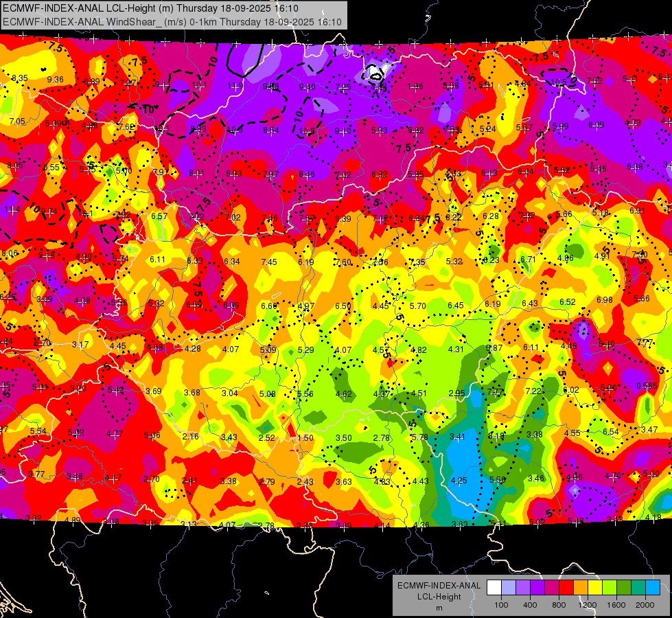This screenshot has width=672, height=618.
Task: Click the 2.52 wind shear value
Action: click(266, 438)
